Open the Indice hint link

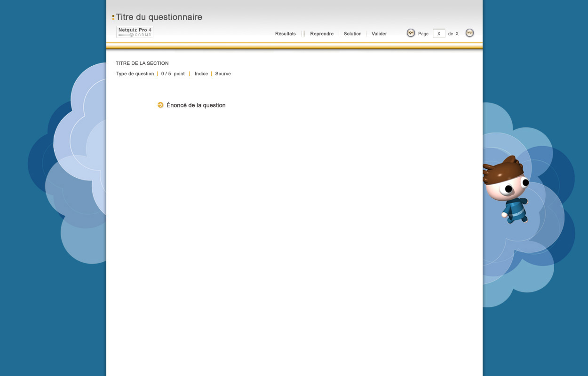click(x=201, y=74)
